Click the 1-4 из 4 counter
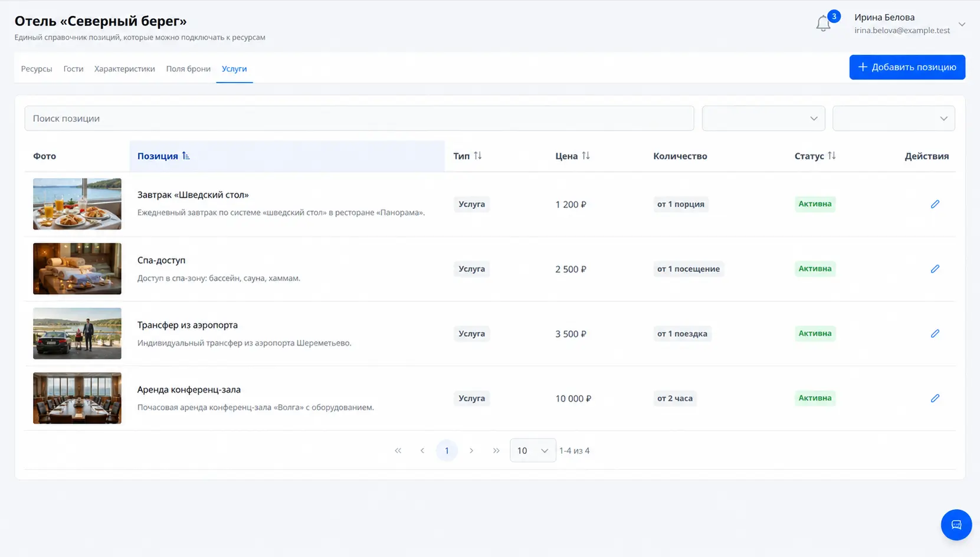The height and width of the screenshot is (557, 980). 574,451
